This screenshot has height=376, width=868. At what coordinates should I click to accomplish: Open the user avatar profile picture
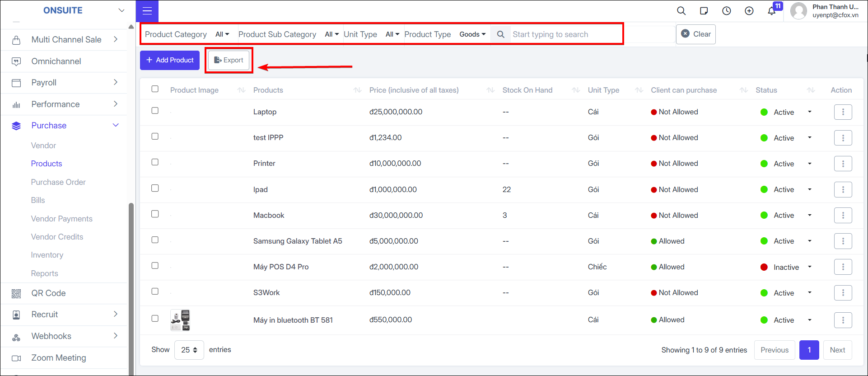point(798,11)
